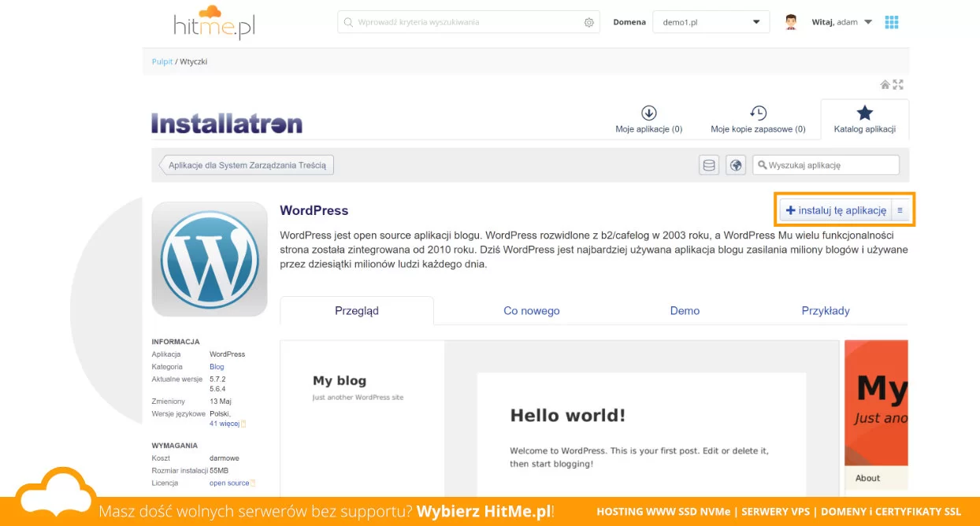Screen dimensions: 980x526
Task: Click the open source license link
Action: click(x=229, y=483)
